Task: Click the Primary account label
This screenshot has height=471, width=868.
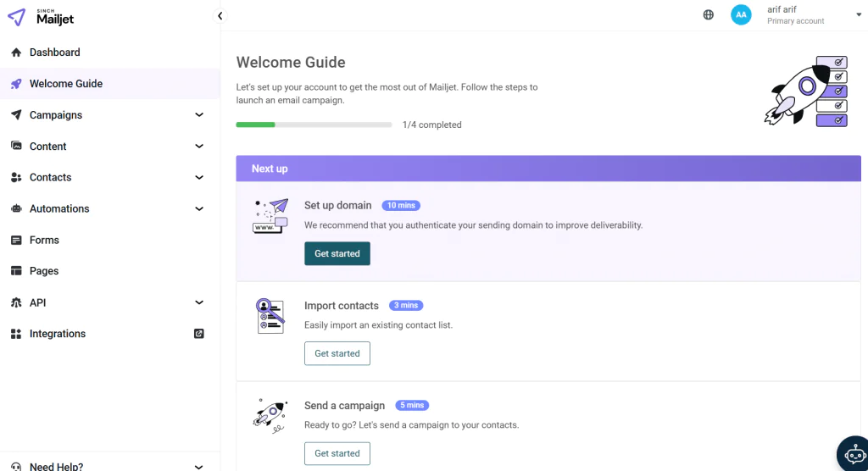Action: click(x=795, y=21)
